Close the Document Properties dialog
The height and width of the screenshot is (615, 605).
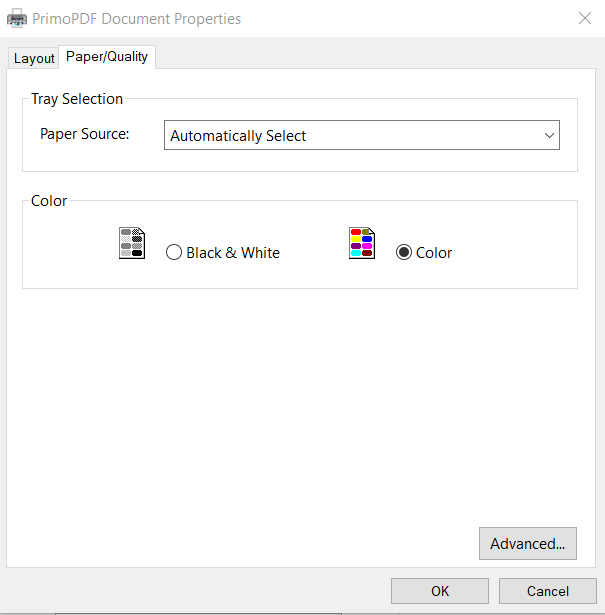click(x=585, y=18)
